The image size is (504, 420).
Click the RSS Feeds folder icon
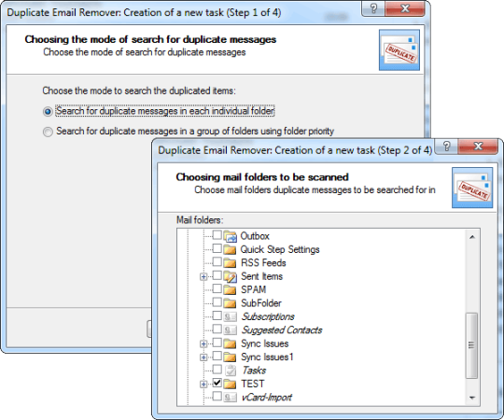231,263
